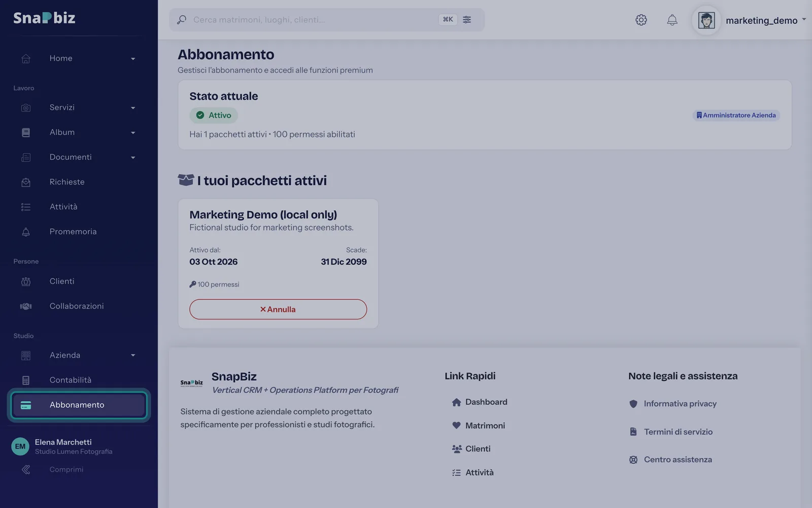Click the Collaborazioni handshake icon
Screen dimensions: 812x508
point(26,306)
